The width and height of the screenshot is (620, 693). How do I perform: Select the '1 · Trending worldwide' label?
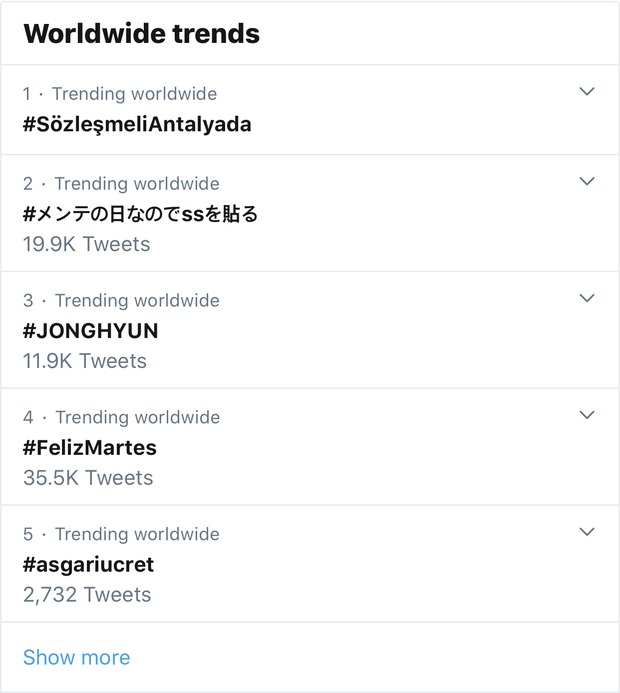coord(120,94)
